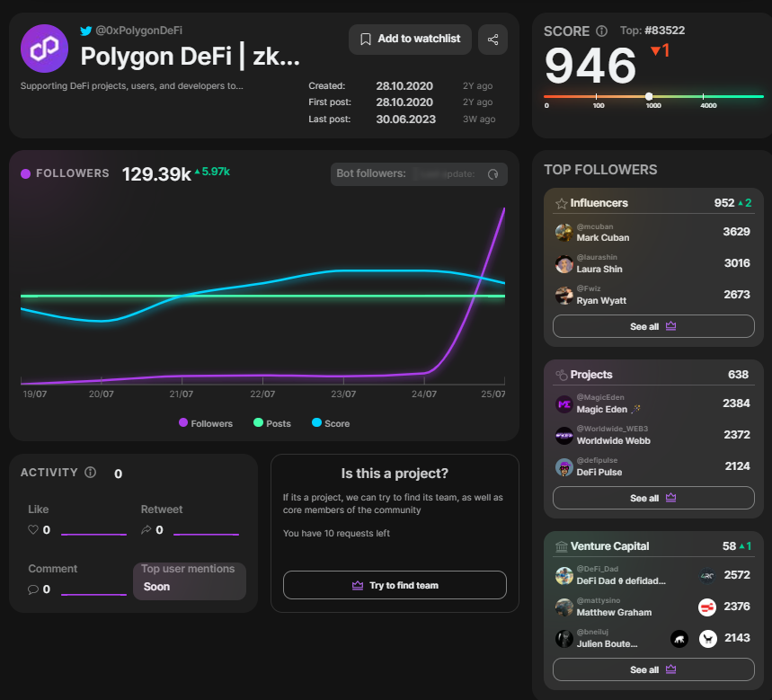The width and height of the screenshot is (772, 700).
Task: Click the Projects section icon
Action: point(562,375)
